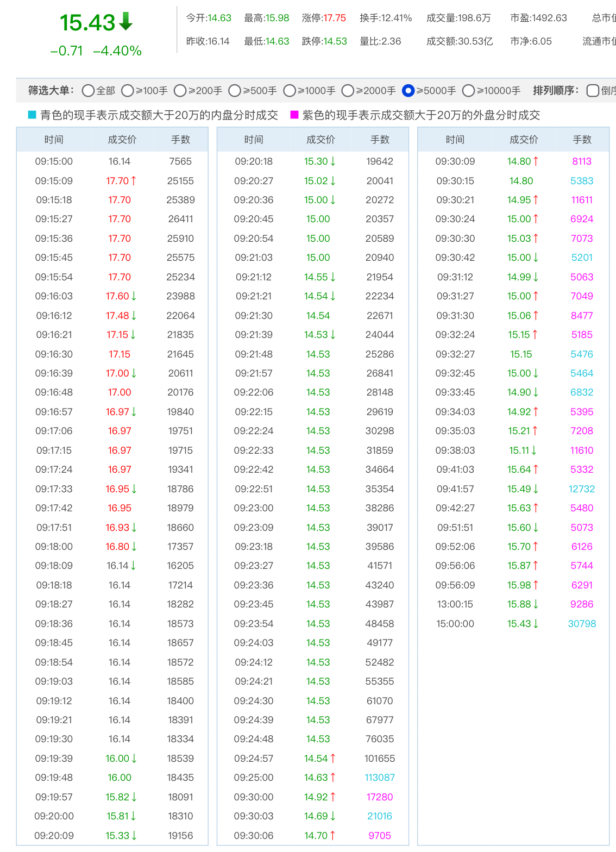This screenshot has height=852, width=616.
Task: Click the 换手 12.41% figure
Action: point(397,18)
